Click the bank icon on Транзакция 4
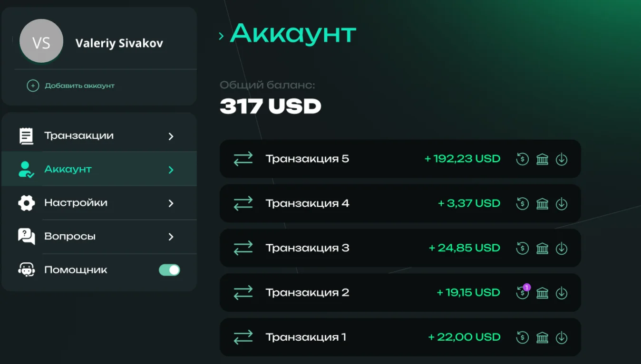This screenshot has height=364, width=641. coord(542,204)
